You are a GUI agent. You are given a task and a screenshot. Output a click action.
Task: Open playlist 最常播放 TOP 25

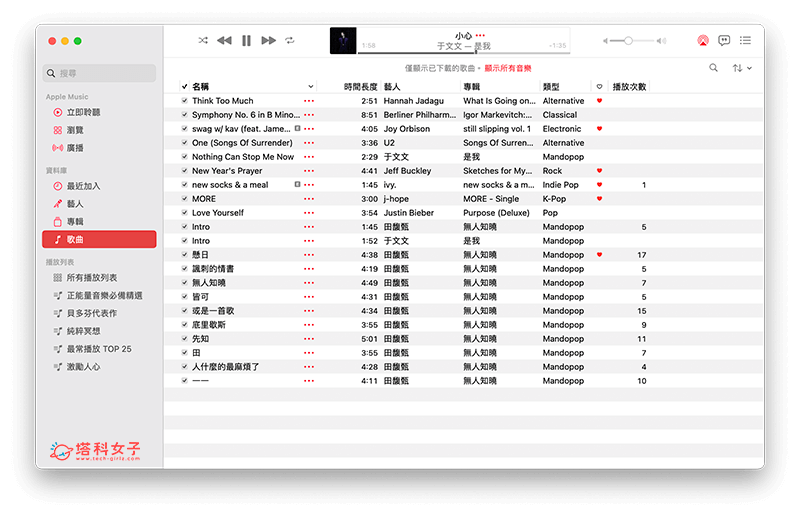tap(99, 349)
